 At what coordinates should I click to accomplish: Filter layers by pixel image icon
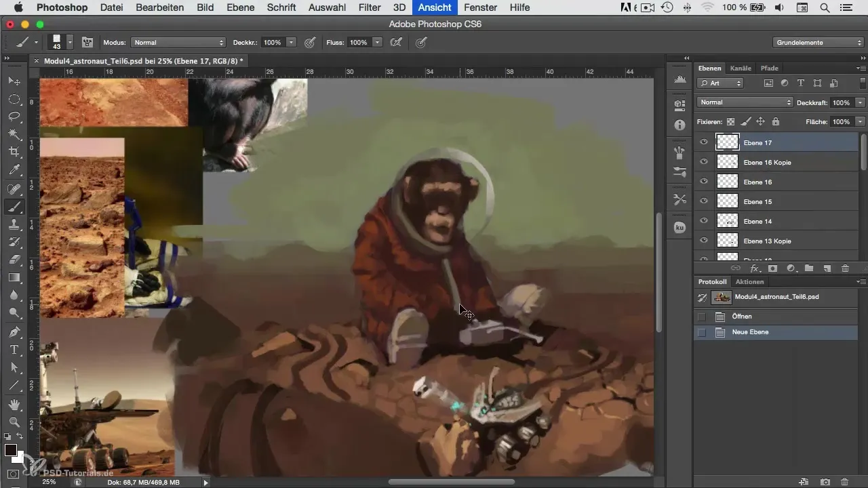pyautogui.click(x=768, y=83)
